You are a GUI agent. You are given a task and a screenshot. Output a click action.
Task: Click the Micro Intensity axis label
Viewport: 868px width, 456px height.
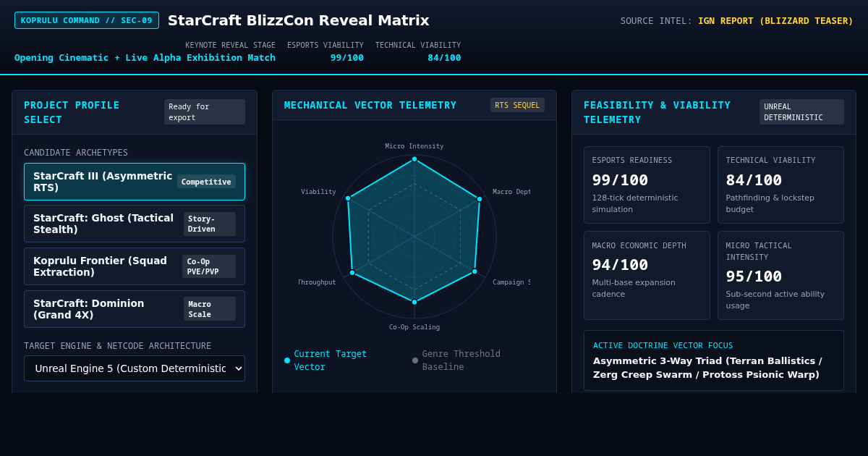(414, 146)
